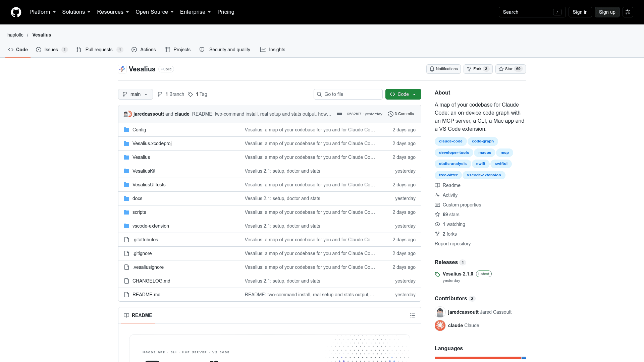Click the Config folder icon
This screenshot has height=362, width=644.
pyautogui.click(x=126, y=130)
